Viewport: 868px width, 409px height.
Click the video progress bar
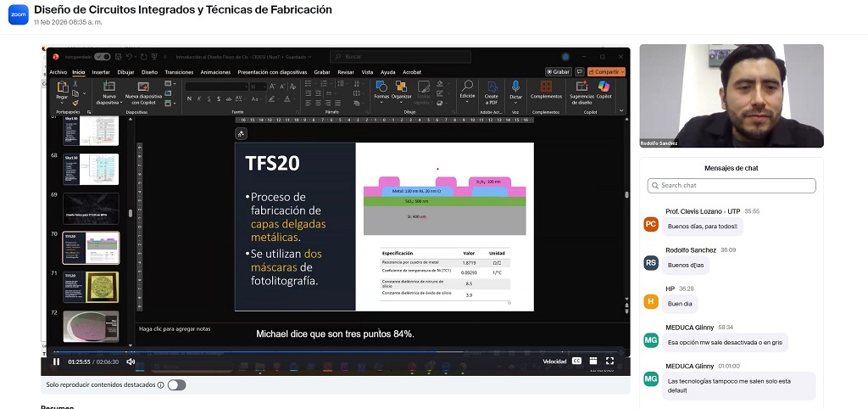[x=339, y=350]
